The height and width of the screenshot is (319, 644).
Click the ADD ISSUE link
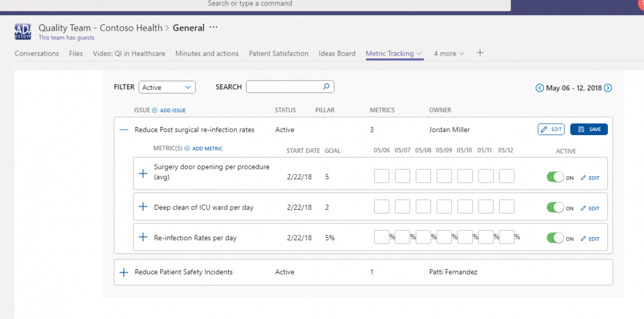(173, 110)
